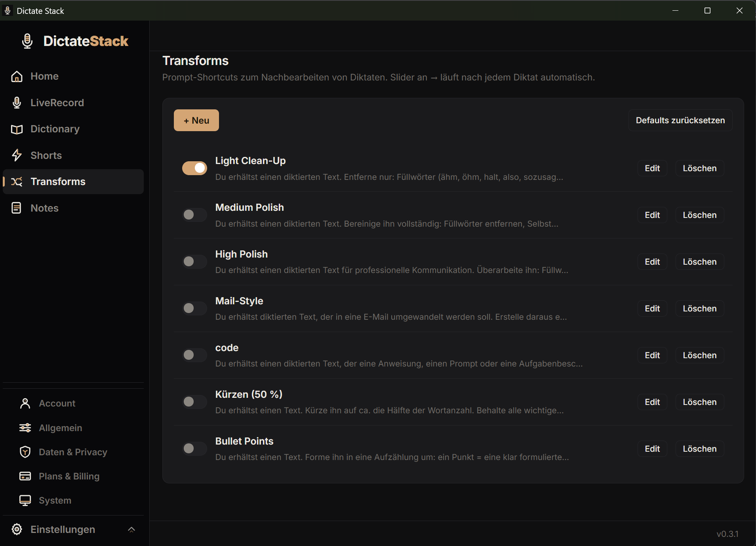Edit the High Polish transform
This screenshot has width=756, height=546.
(x=652, y=262)
